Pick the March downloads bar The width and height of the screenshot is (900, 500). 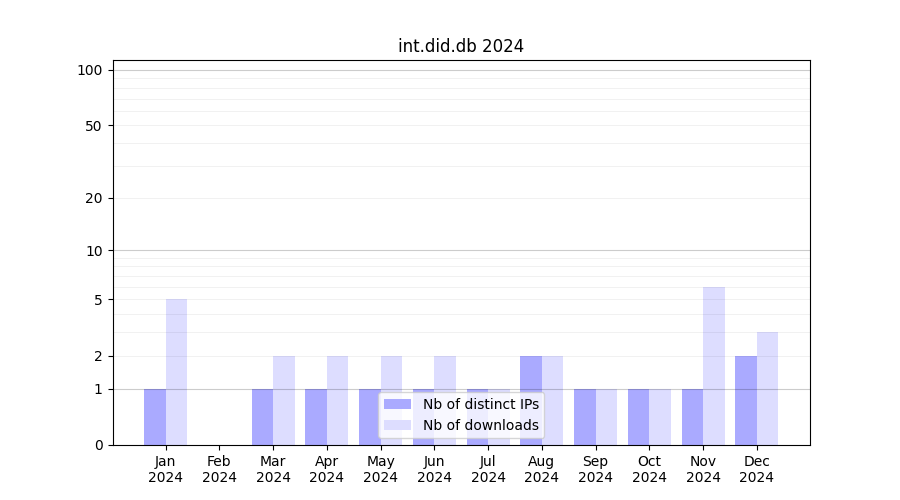coord(284,400)
